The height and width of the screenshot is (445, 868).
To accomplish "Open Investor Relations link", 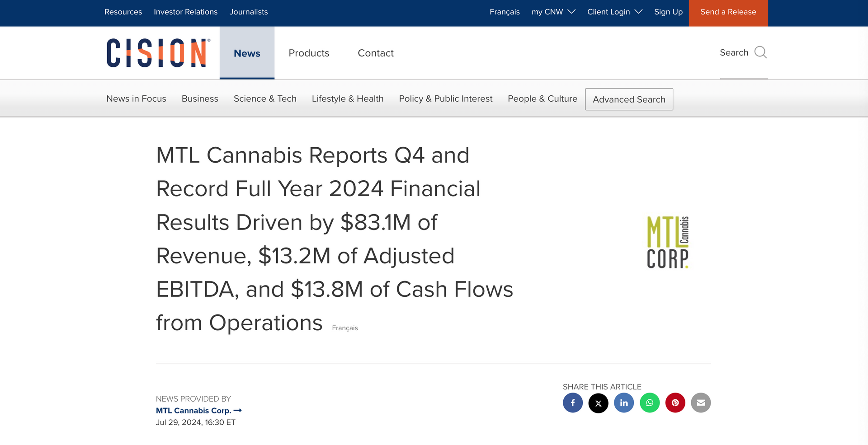I will [185, 12].
